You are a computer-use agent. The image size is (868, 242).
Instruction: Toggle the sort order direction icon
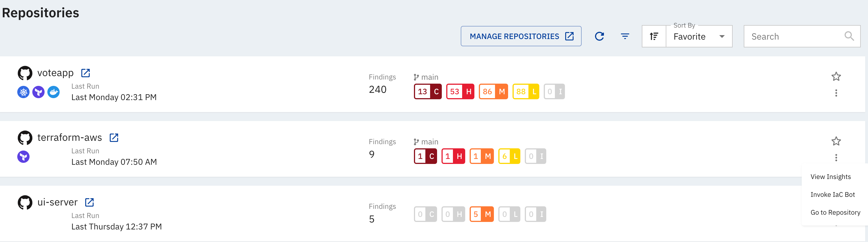pyautogui.click(x=654, y=37)
